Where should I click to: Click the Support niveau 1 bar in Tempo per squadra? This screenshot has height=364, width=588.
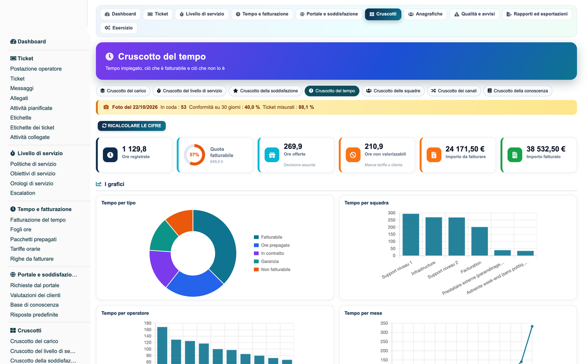pyautogui.click(x=411, y=235)
